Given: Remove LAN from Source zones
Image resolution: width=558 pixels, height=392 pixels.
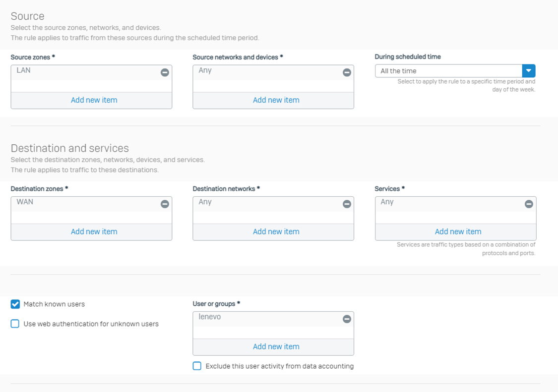Looking at the screenshot, I should coord(165,72).
